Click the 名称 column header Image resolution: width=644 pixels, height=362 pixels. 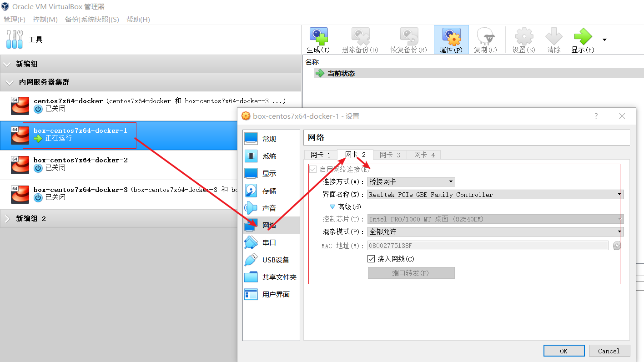[x=312, y=62]
